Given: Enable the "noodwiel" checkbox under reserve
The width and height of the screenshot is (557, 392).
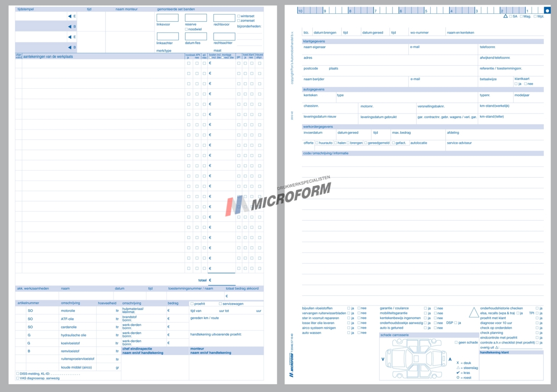Looking at the screenshot, I should click(x=186, y=29).
